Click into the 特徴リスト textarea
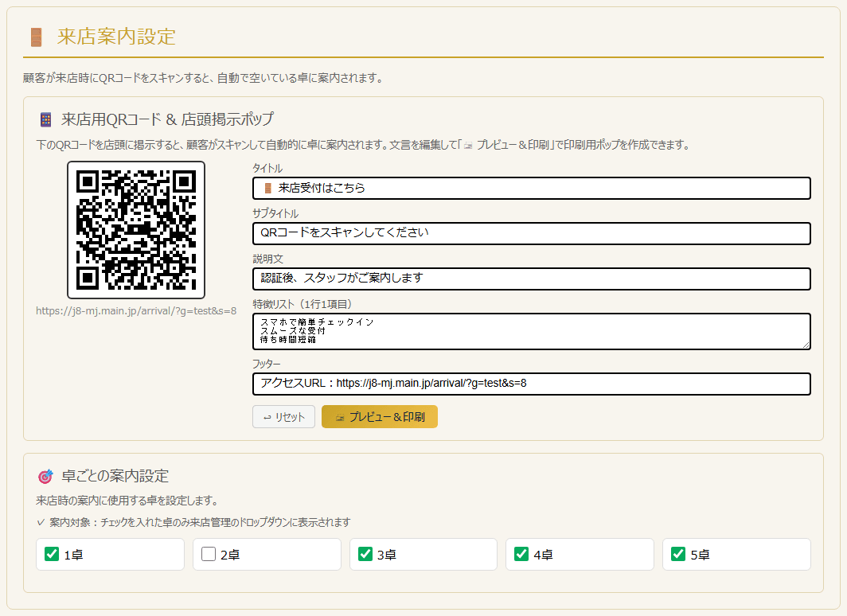 [x=532, y=332]
